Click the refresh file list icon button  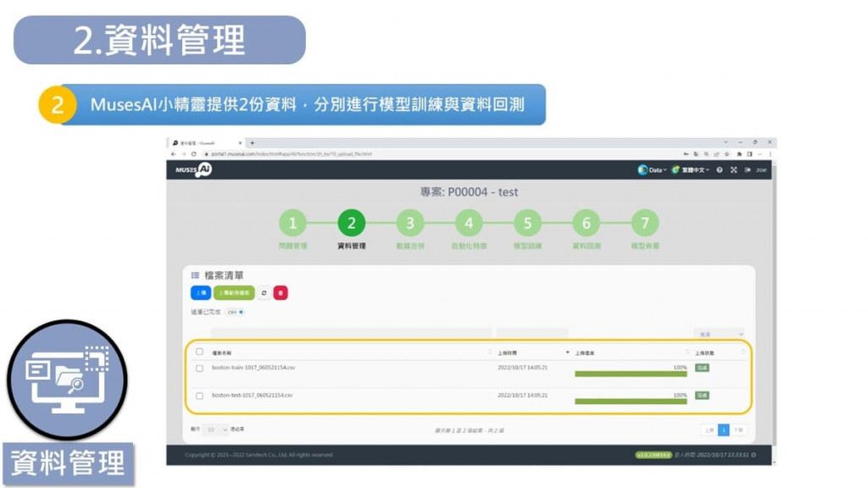click(264, 292)
